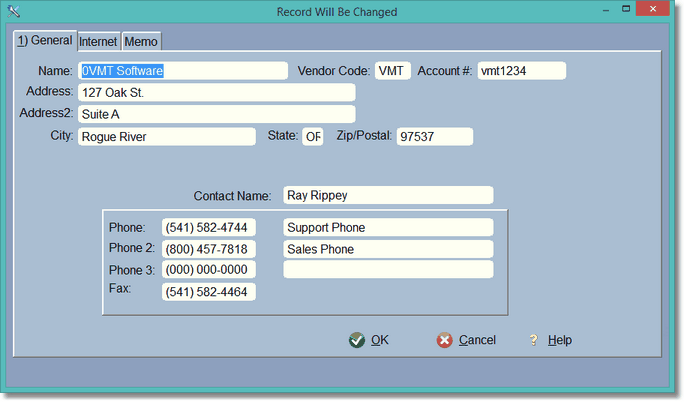Click the Phone 3: label
This screenshot has height=402, width=684.
click(x=132, y=270)
